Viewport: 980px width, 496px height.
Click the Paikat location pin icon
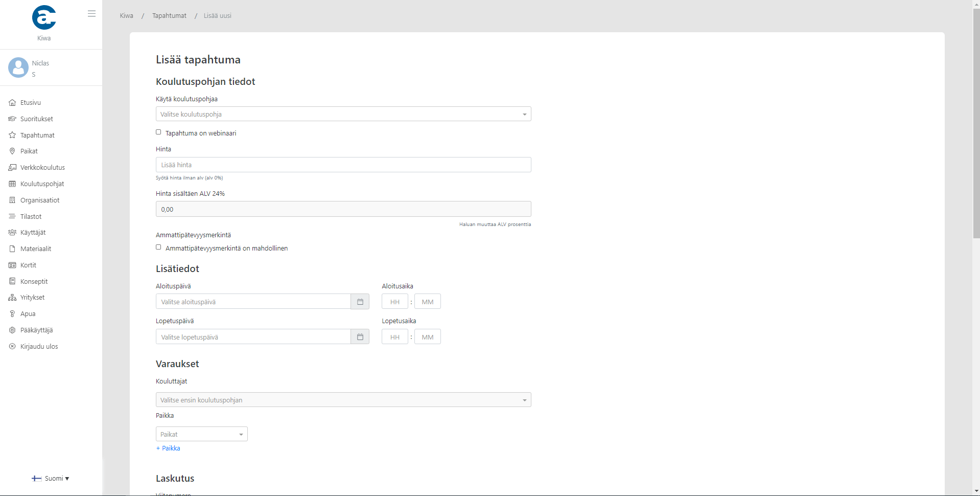coord(12,151)
